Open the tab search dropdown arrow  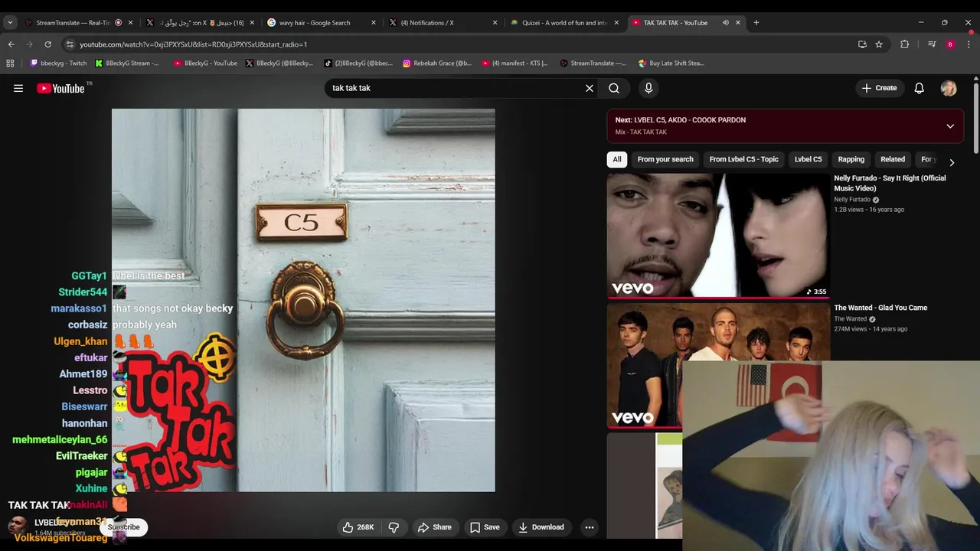pyautogui.click(x=10, y=23)
